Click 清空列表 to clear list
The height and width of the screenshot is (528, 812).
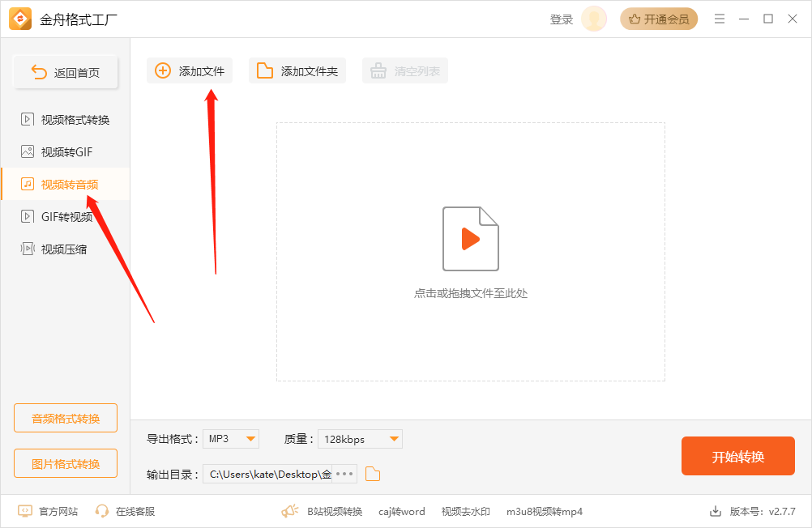[x=405, y=71]
